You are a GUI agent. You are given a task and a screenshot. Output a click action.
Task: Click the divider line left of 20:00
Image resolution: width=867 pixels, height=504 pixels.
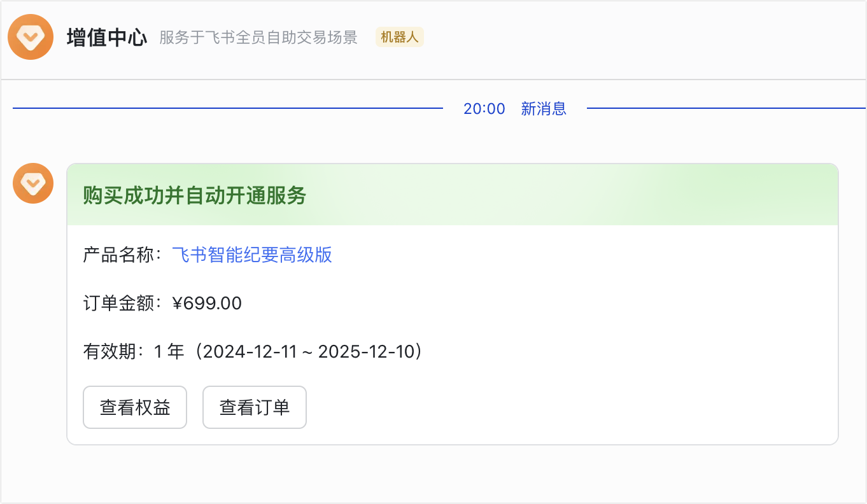pos(228,109)
